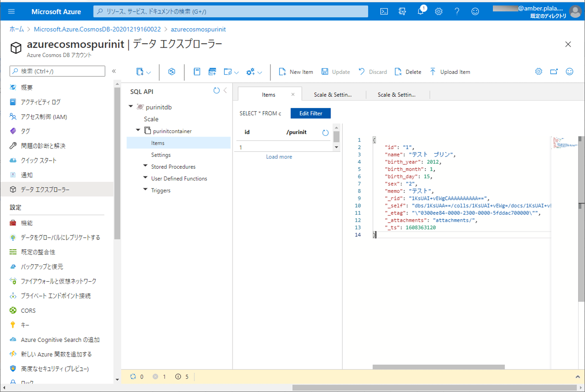Screen dimensions: 585x392
Task: Open 概要 in the sidebar
Action: click(27, 88)
